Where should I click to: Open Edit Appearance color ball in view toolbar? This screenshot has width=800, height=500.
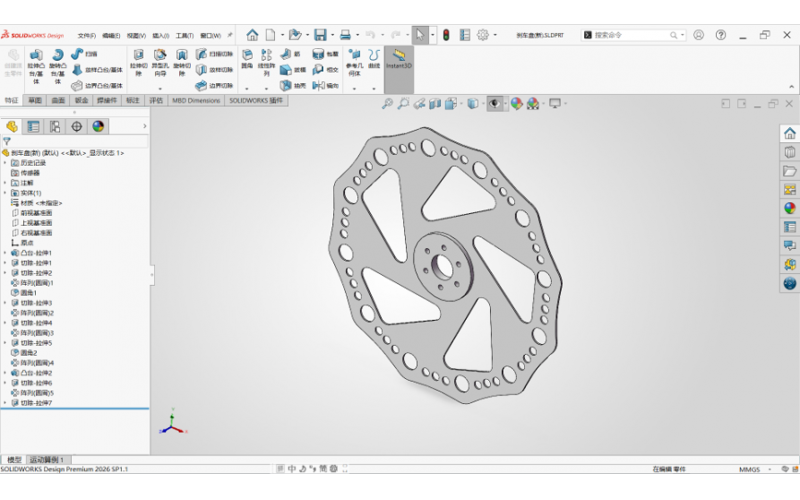point(516,104)
